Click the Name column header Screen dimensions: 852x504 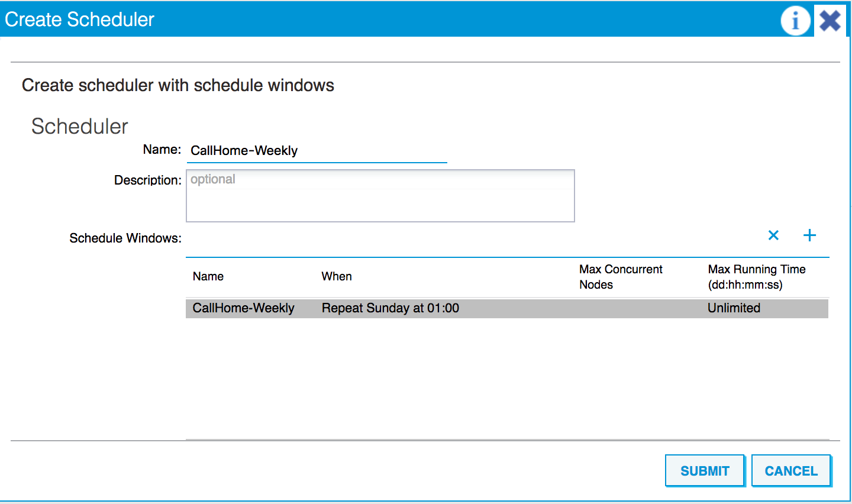[208, 276]
